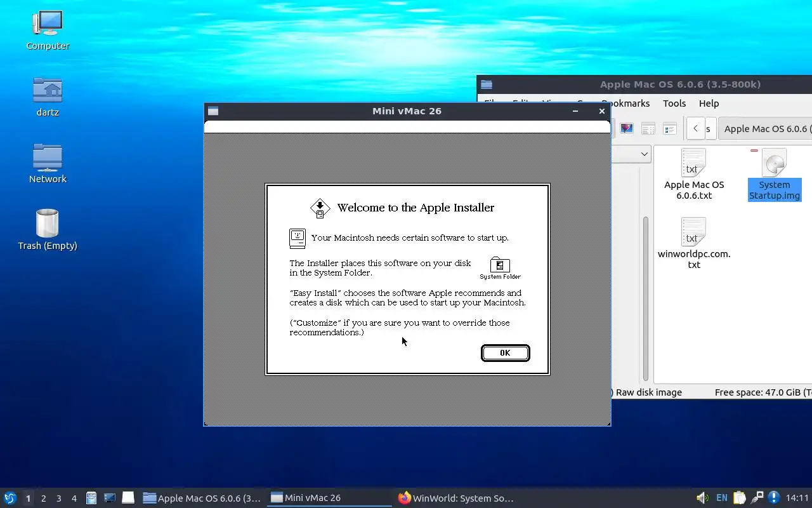Image resolution: width=812 pixels, height=508 pixels.
Task: Switch to workspace 2
Action: (x=43, y=498)
